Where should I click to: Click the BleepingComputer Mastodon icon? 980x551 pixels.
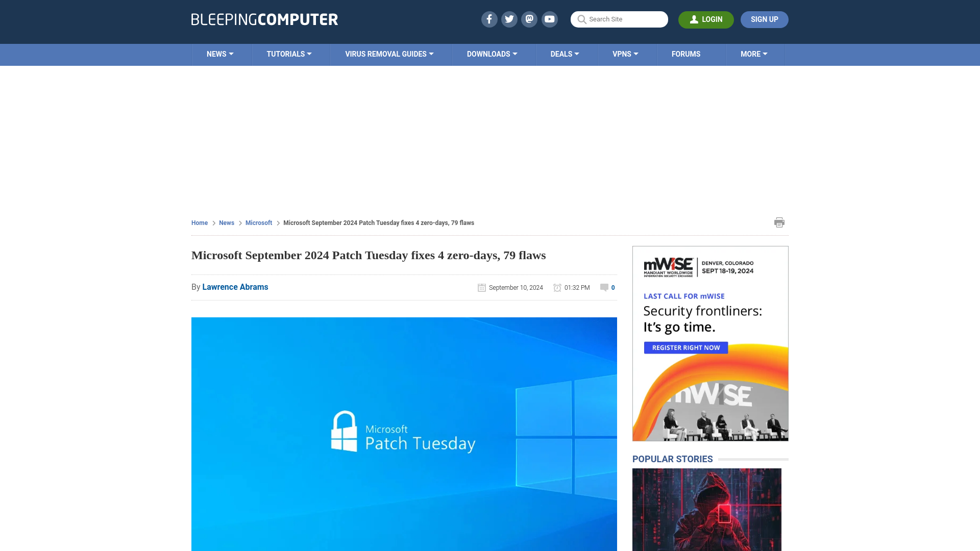pyautogui.click(x=530, y=19)
